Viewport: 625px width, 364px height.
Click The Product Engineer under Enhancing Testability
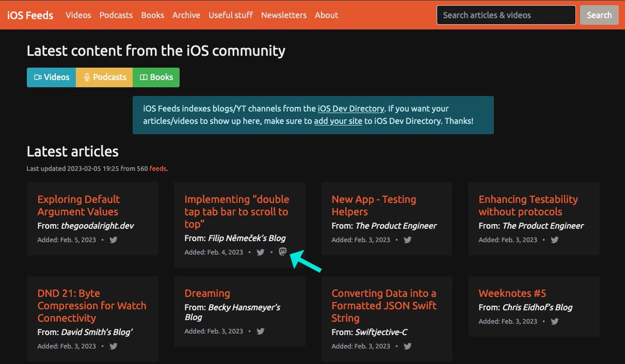(x=543, y=226)
